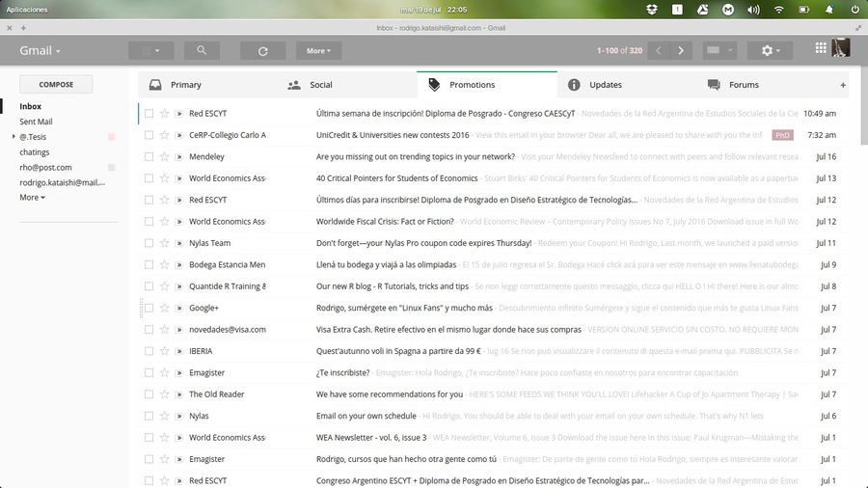Check the Bodega Estancia Men email checkbox

[149, 264]
